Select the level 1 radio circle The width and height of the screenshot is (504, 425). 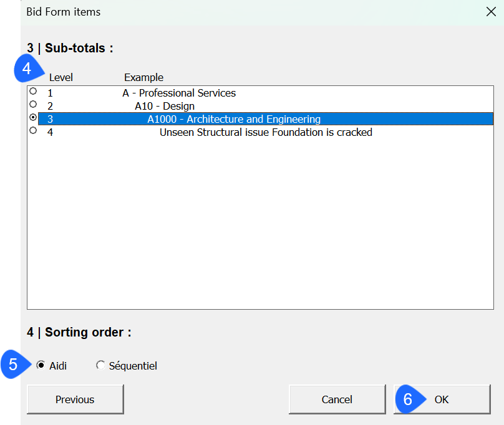tap(33, 91)
